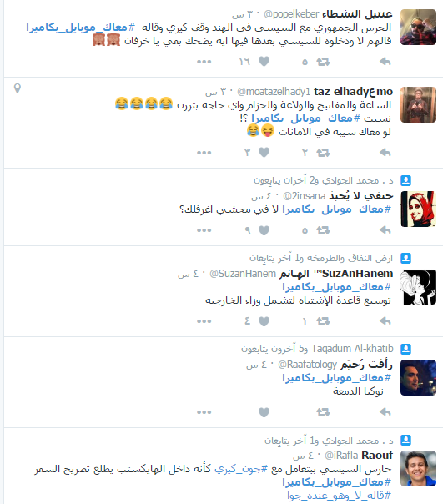Open taz elhady's avatar thumbnail
The image size is (443, 504).
(418, 104)
